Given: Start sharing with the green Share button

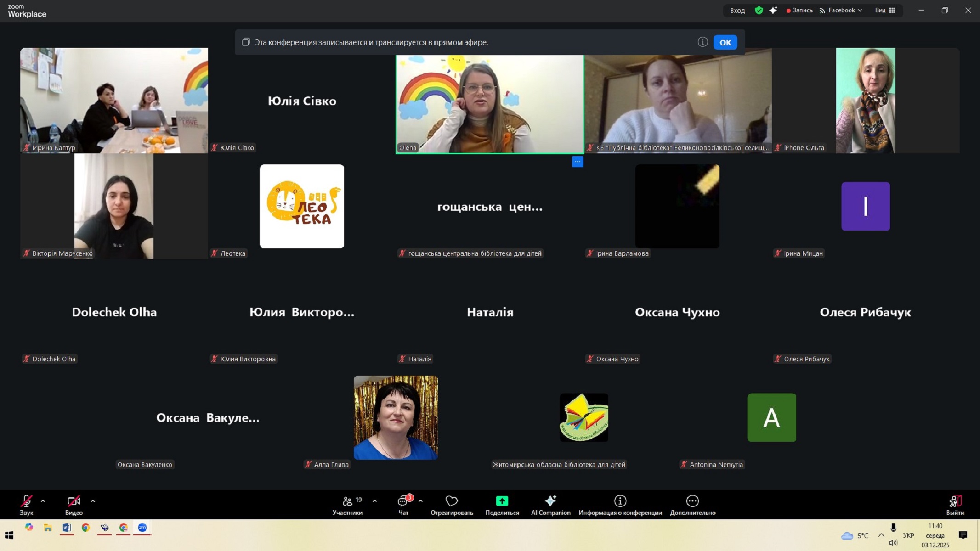Looking at the screenshot, I should coord(502,501).
